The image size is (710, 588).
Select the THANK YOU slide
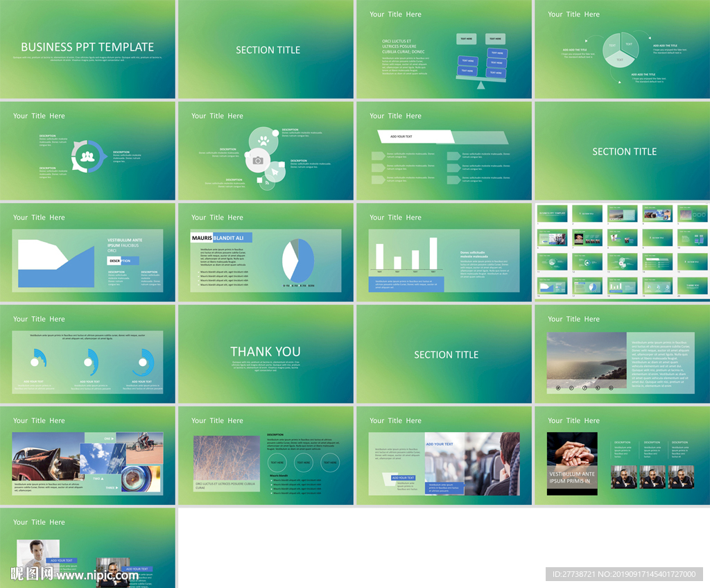click(x=266, y=354)
